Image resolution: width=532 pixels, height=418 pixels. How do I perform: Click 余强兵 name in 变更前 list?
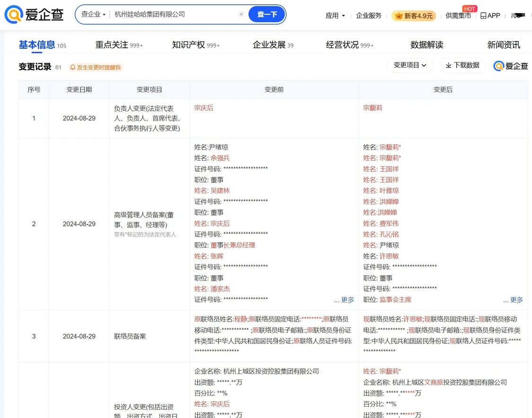click(x=220, y=158)
